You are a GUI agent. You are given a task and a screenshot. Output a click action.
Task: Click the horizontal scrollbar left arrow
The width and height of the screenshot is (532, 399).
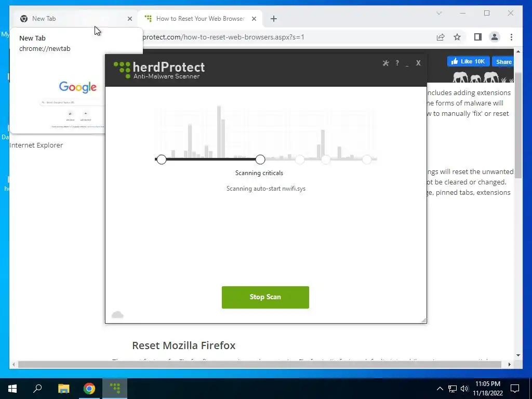pyautogui.click(x=14, y=364)
